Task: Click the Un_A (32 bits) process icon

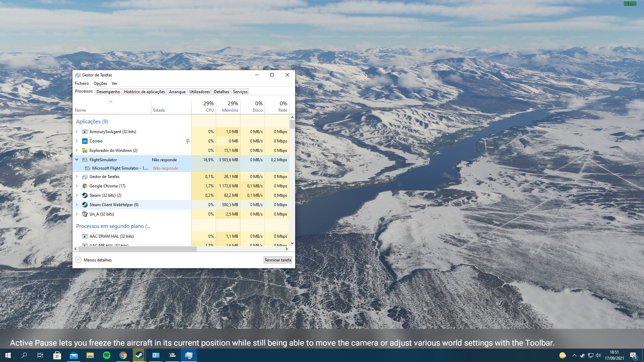Action: point(85,214)
